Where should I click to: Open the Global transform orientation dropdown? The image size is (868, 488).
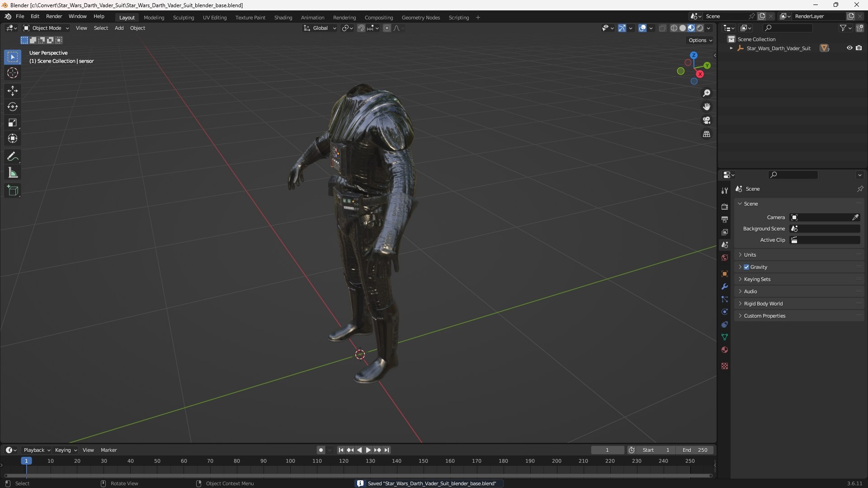(320, 28)
